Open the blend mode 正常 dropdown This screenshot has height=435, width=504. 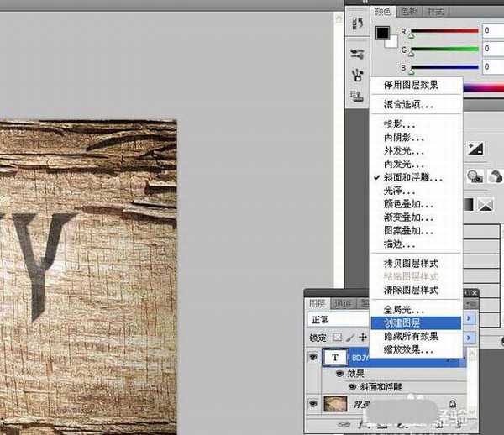(336, 320)
